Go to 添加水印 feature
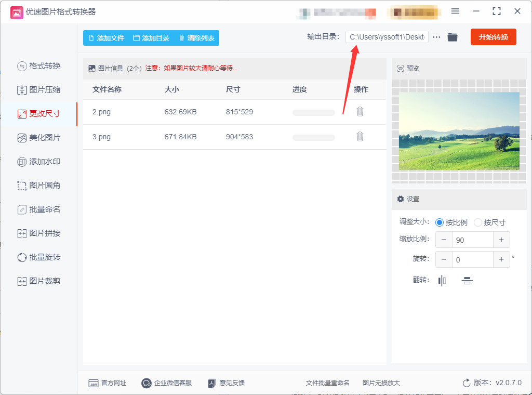This screenshot has width=532, height=395. point(38,162)
